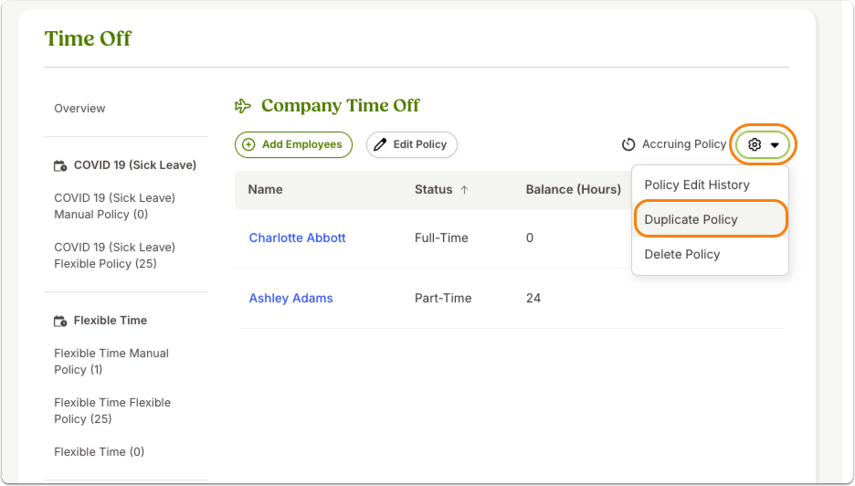Click the Accruing Policy clock icon
The width and height of the screenshot is (855, 486).
628,145
